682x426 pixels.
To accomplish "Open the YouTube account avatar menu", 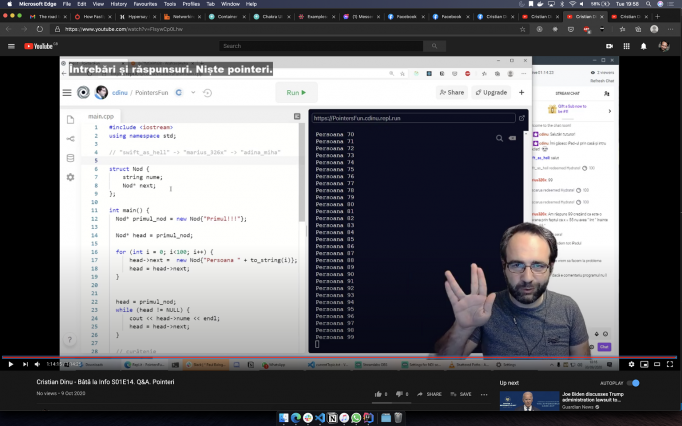I will click(664, 46).
